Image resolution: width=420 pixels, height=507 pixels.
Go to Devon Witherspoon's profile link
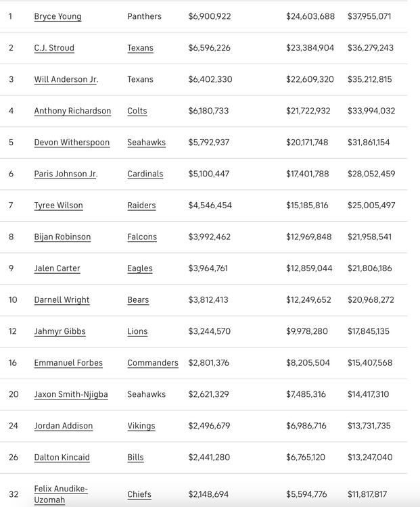[x=70, y=143]
